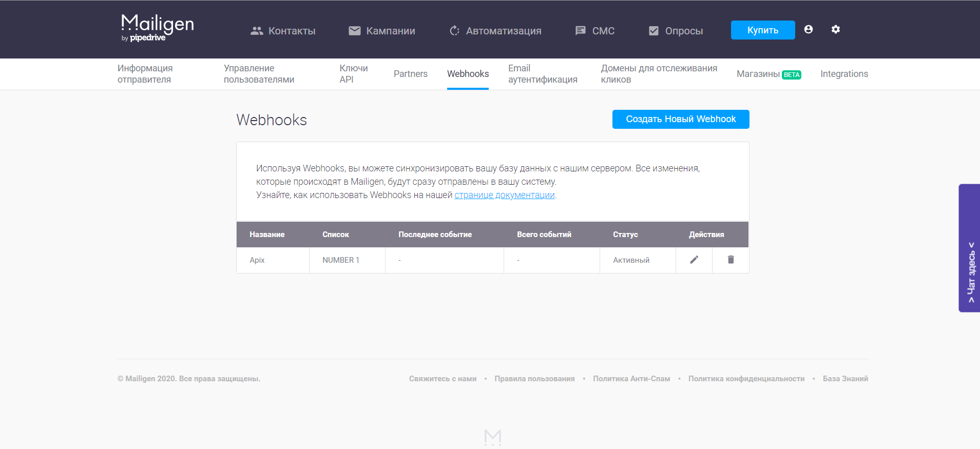The width and height of the screenshot is (980, 449).
Task: Open the Правила пользования footer link
Action: [534, 379]
